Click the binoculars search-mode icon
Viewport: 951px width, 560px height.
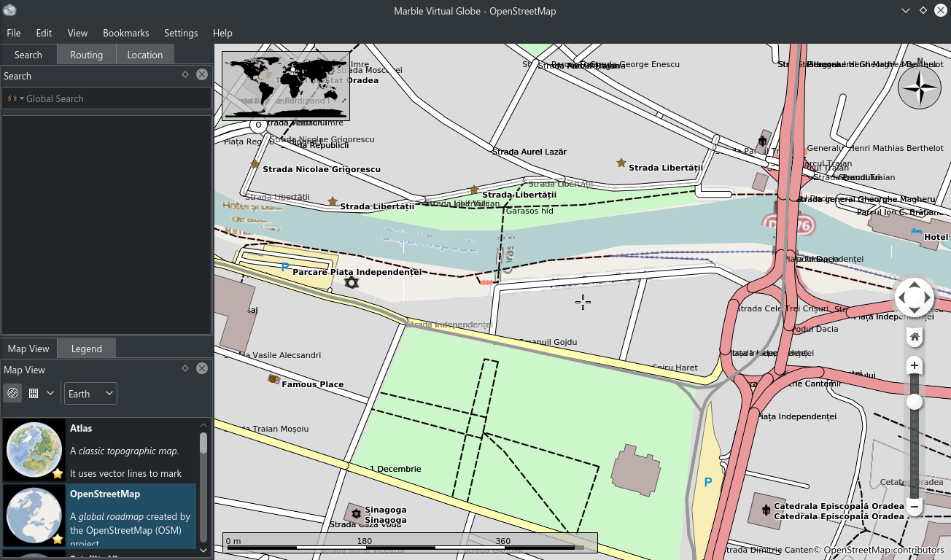[12, 98]
